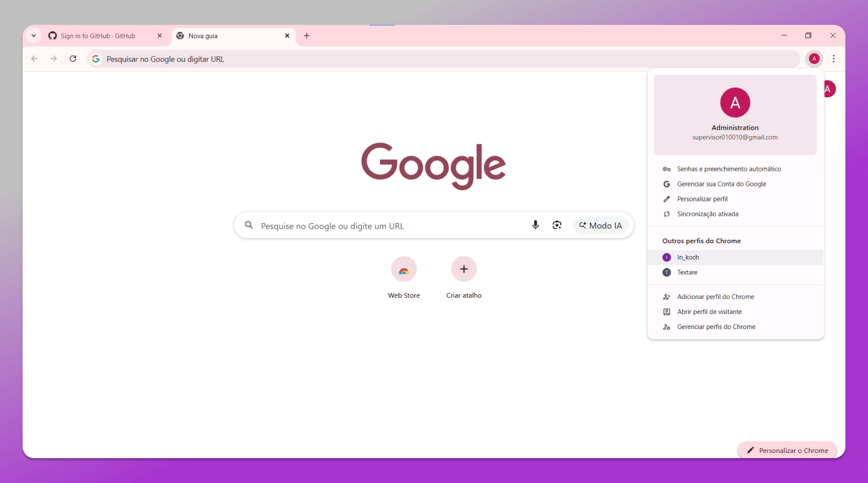Click the Google icon in address bar

point(96,59)
